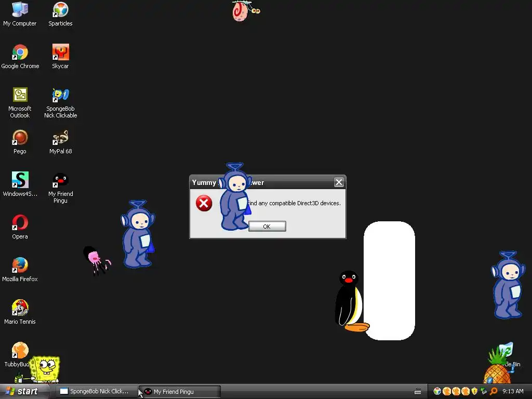Close the Yummy error dialog window
This screenshot has height=399, width=532.
(339, 182)
